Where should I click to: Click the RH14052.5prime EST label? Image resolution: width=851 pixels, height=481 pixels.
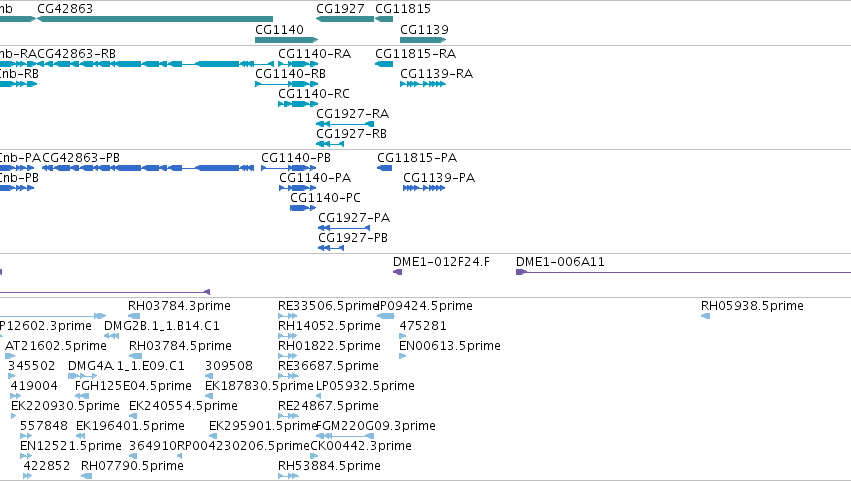click(329, 326)
